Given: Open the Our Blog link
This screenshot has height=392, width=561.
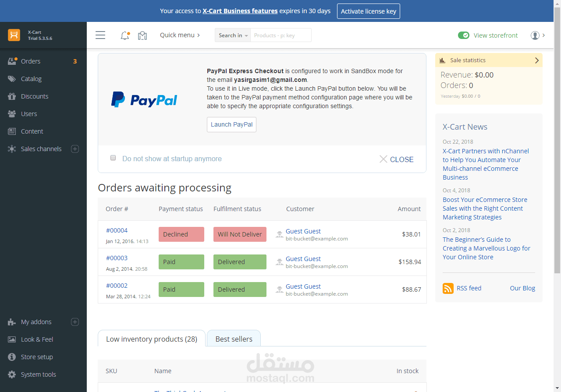Looking at the screenshot, I should tap(522, 288).
